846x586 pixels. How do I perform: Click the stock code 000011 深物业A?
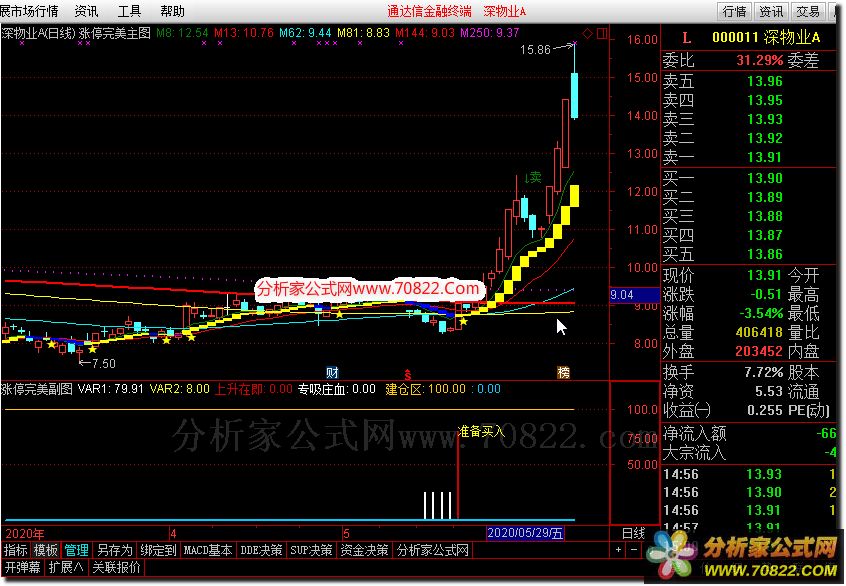tap(766, 37)
